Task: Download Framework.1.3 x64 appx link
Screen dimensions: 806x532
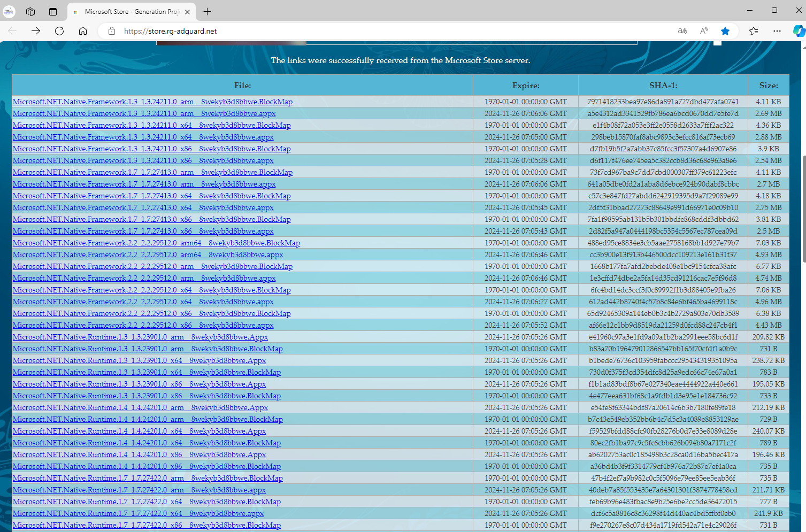Action: 143,137
